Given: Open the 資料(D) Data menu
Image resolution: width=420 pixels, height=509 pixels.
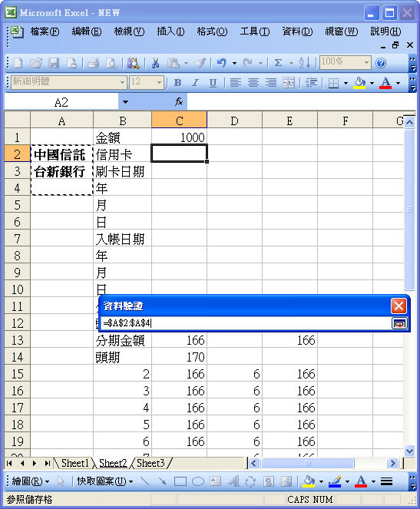Looking at the screenshot, I should 297,31.
